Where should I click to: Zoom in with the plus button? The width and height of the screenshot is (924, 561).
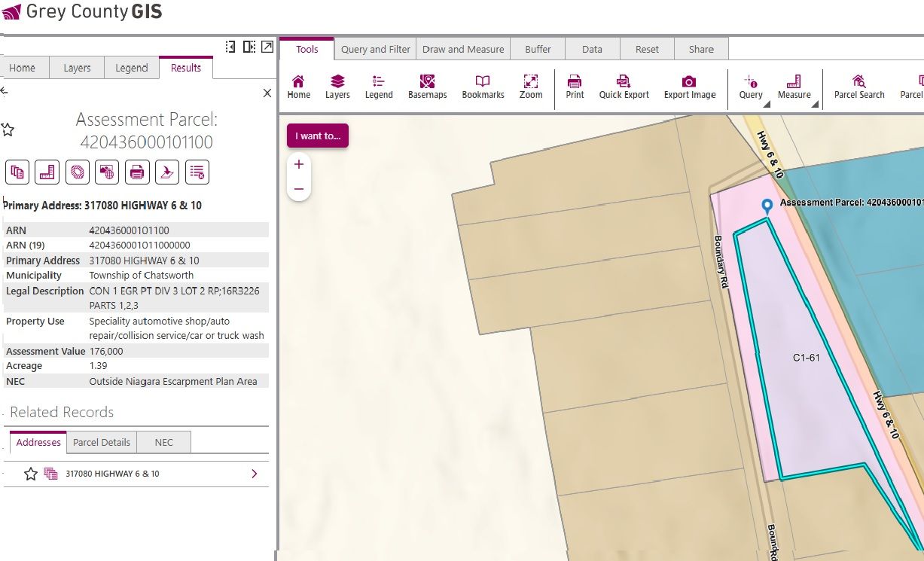(299, 164)
